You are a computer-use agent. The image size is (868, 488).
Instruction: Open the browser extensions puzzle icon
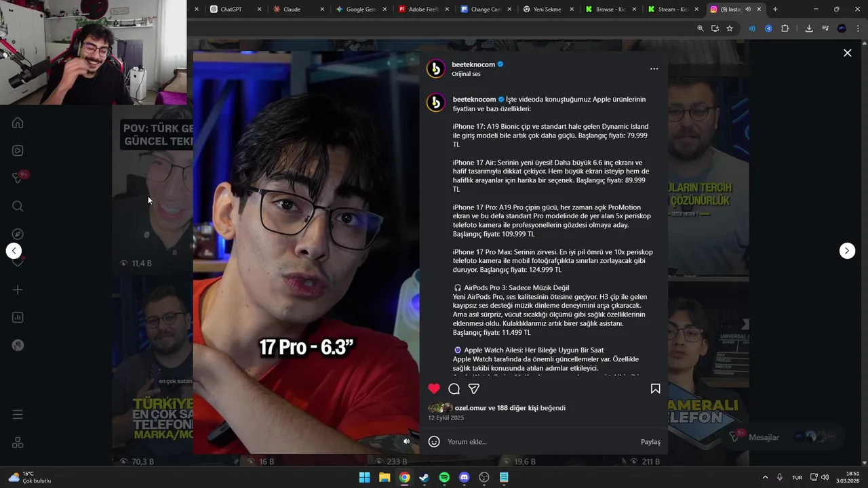[x=785, y=28]
